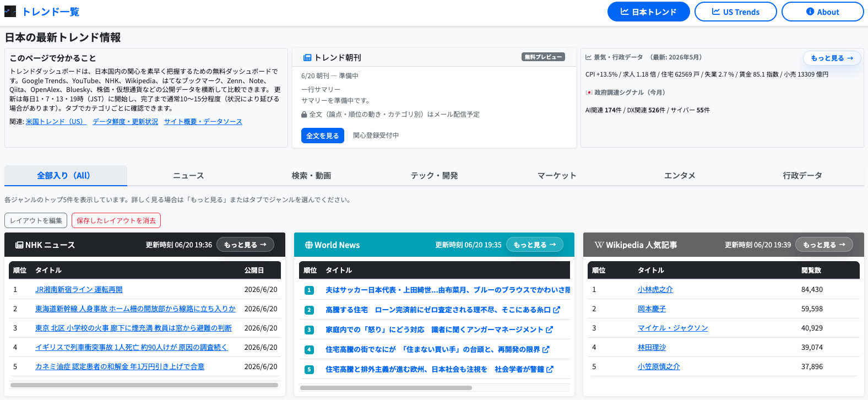Switch to the 検索・動画 tab

pyautogui.click(x=311, y=175)
